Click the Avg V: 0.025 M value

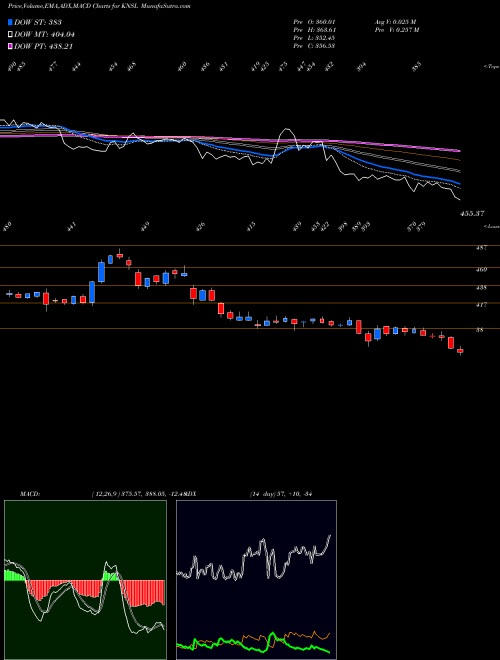click(x=395, y=21)
